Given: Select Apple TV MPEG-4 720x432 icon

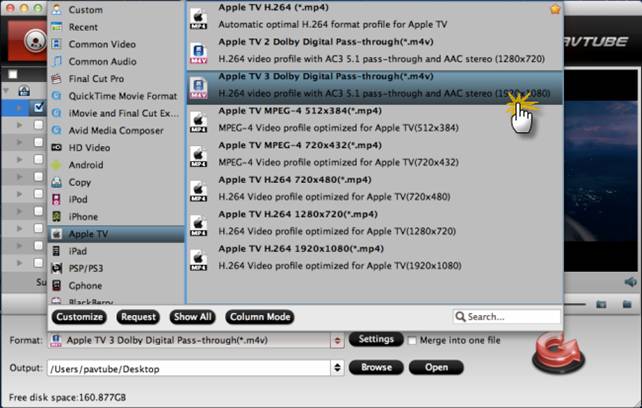Looking at the screenshot, I should pos(199,156).
